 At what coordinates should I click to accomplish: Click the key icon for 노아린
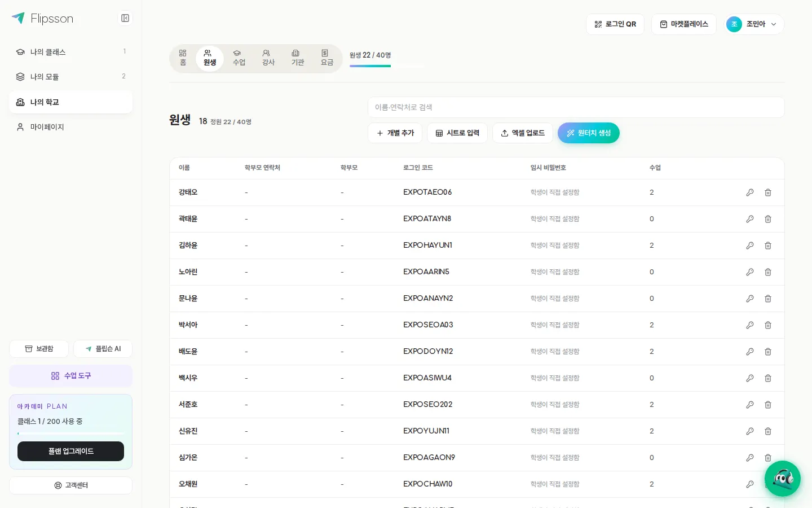750,272
